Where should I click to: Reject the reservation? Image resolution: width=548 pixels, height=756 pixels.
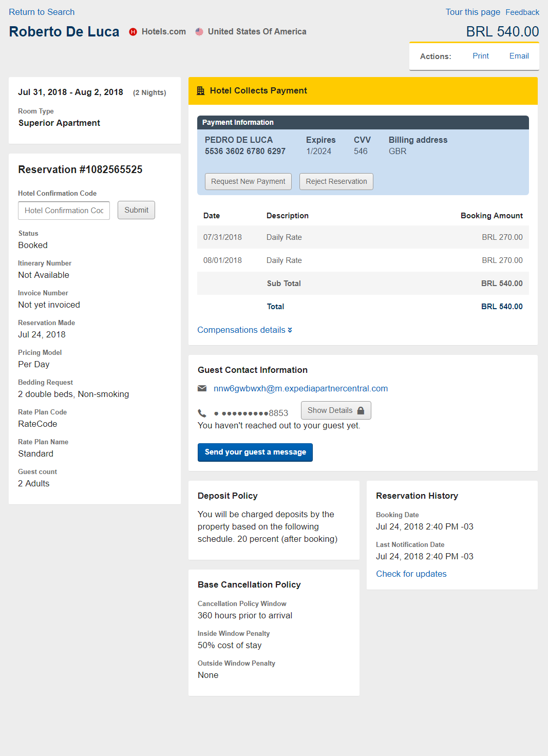point(336,181)
